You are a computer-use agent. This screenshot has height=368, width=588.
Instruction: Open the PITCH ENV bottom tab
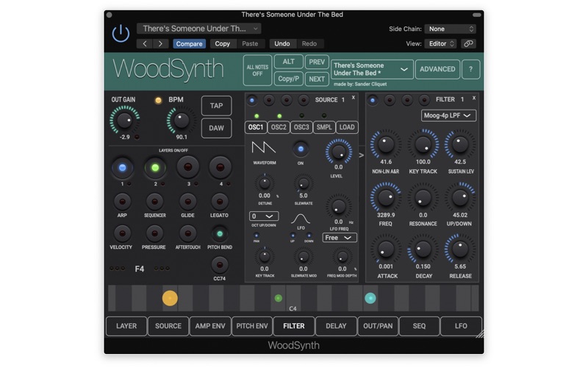[252, 326]
